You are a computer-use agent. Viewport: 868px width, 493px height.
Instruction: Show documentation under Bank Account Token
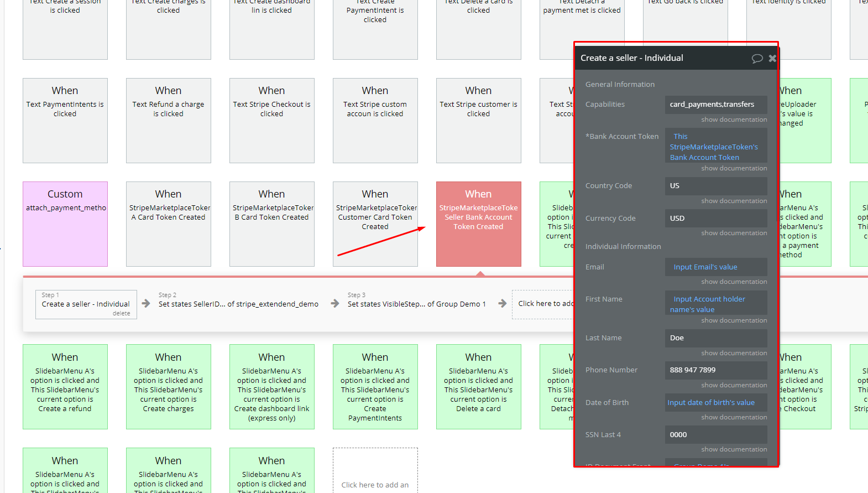point(734,168)
